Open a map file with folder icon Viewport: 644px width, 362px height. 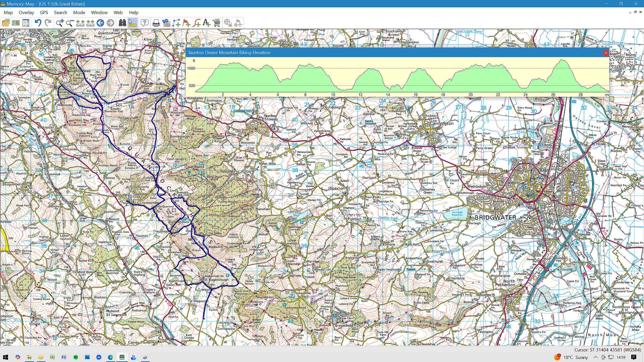6,23
